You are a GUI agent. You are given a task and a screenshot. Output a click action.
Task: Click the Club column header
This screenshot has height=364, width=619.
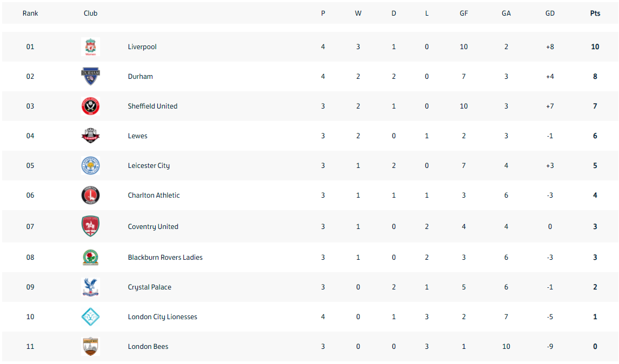click(x=90, y=13)
